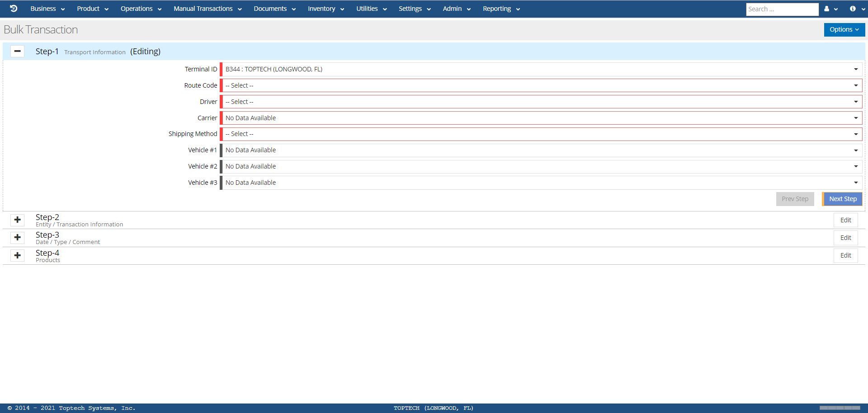Open the Utilities menu

[x=371, y=9]
